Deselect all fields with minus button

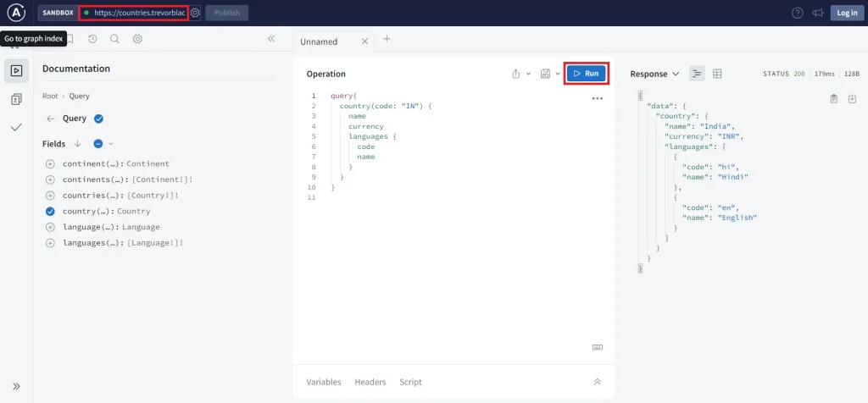pyautogui.click(x=98, y=144)
